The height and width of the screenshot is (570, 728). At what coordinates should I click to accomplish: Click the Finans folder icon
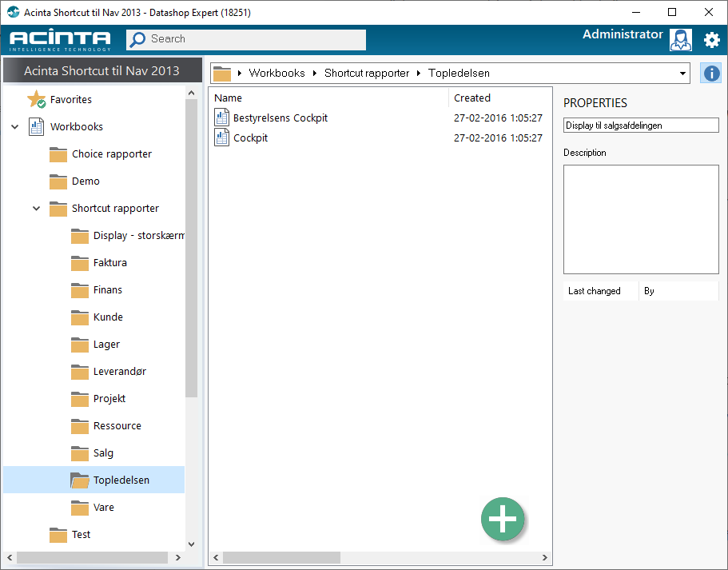[x=80, y=290]
